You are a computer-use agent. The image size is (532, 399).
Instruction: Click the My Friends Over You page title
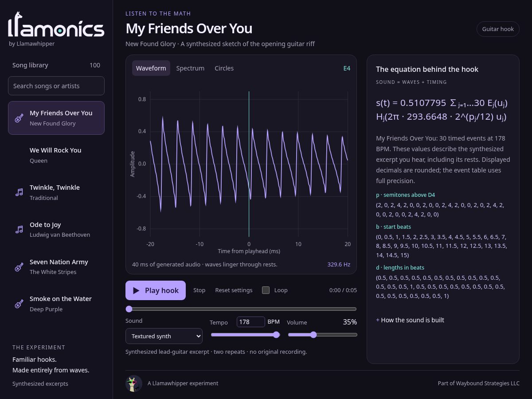tap(189, 28)
